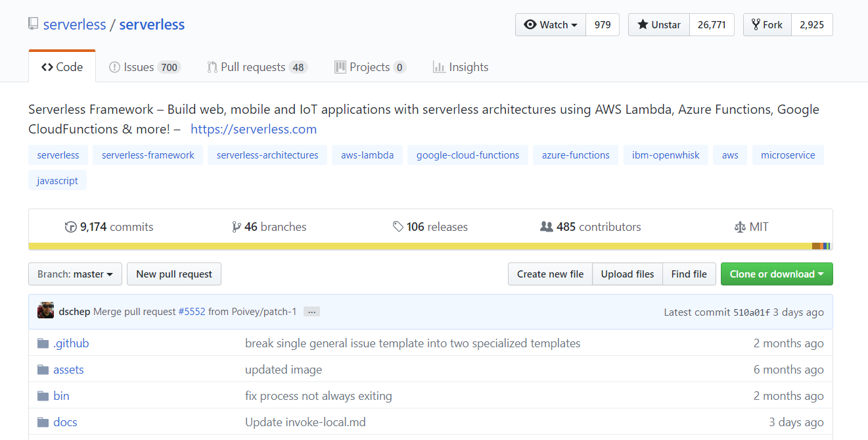Open the .github folder

coord(71,343)
